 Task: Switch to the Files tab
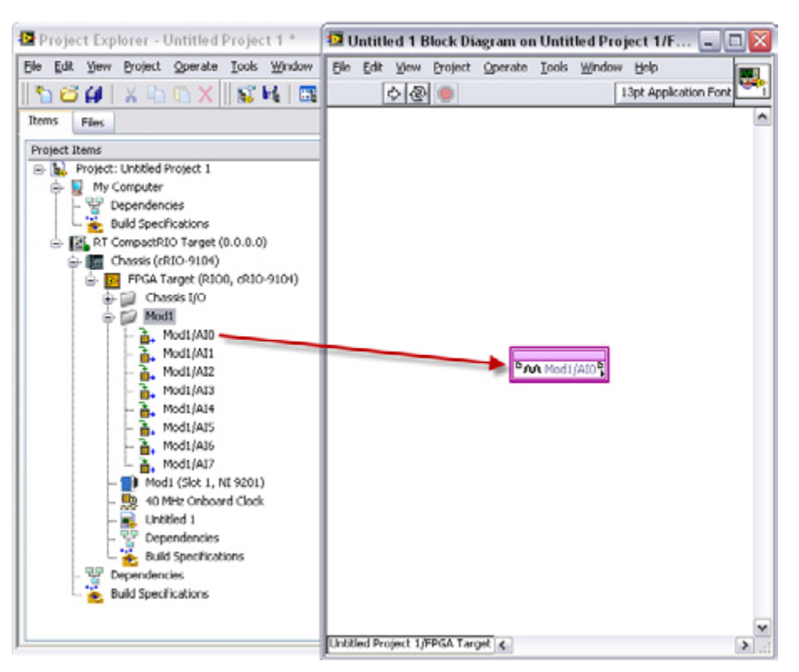92,122
